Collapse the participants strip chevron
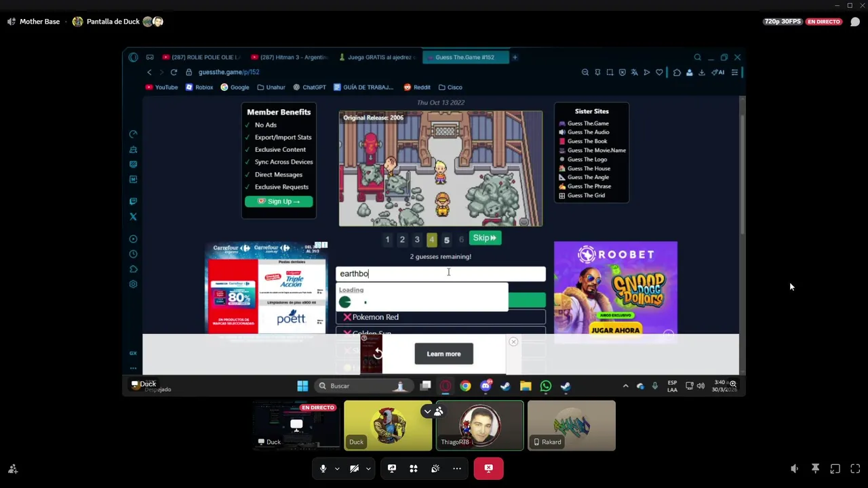The width and height of the screenshot is (868, 488). 427,411
